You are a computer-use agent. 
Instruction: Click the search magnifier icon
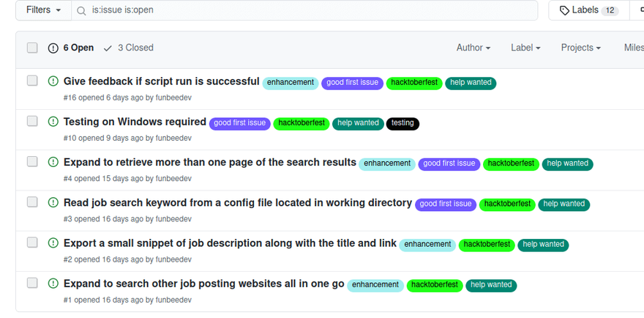(82, 10)
